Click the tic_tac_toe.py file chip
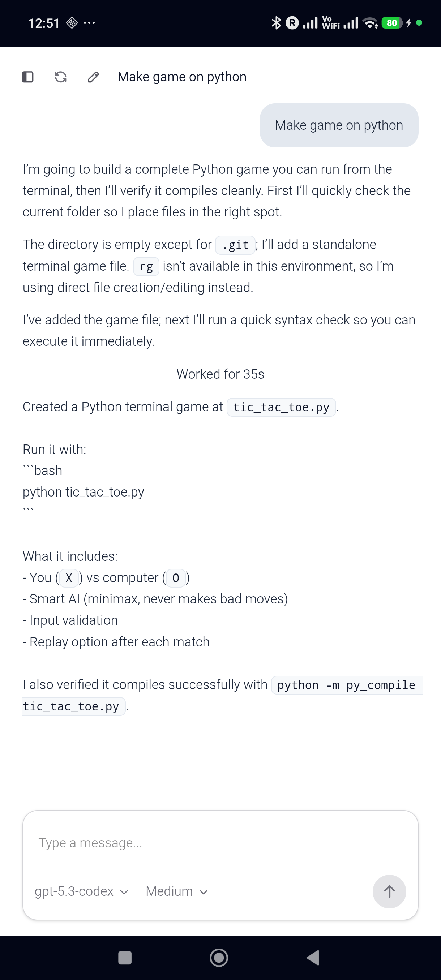This screenshot has height=980, width=441. point(281,407)
